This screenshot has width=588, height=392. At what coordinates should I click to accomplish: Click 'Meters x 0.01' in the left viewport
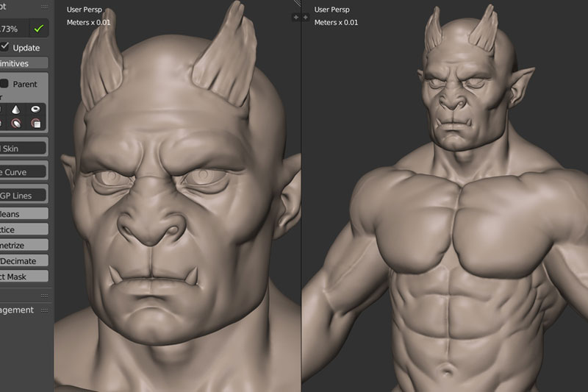tap(88, 23)
